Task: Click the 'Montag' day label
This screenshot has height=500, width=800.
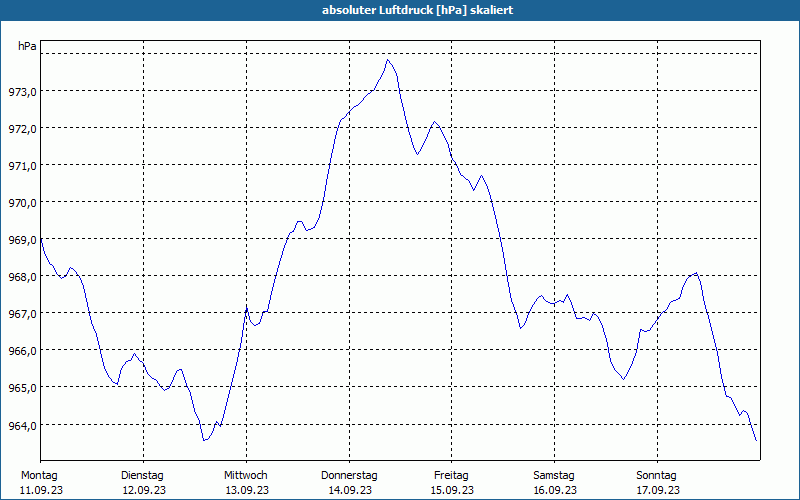Action: point(39,476)
